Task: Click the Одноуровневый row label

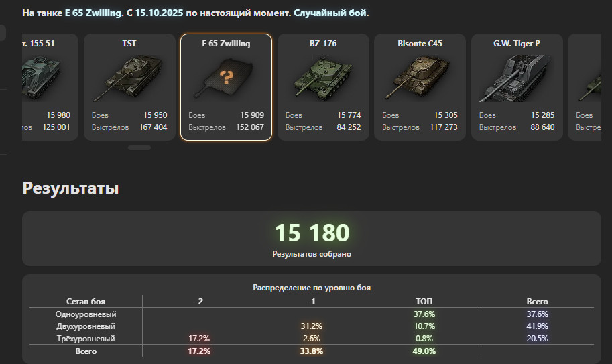Action: (86, 314)
